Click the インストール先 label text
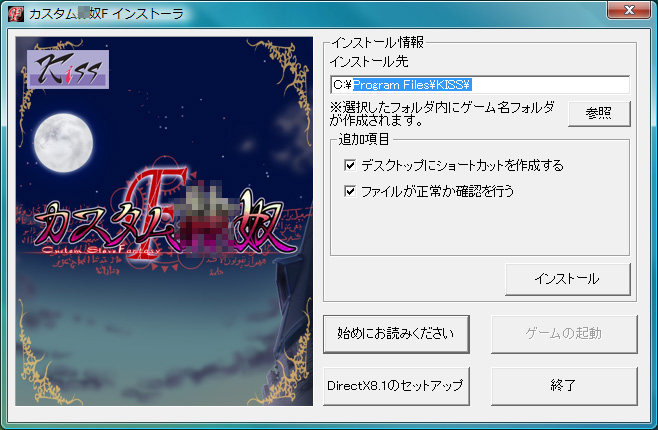The height and width of the screenshot is (430, 658). click(x=369, y=62)
